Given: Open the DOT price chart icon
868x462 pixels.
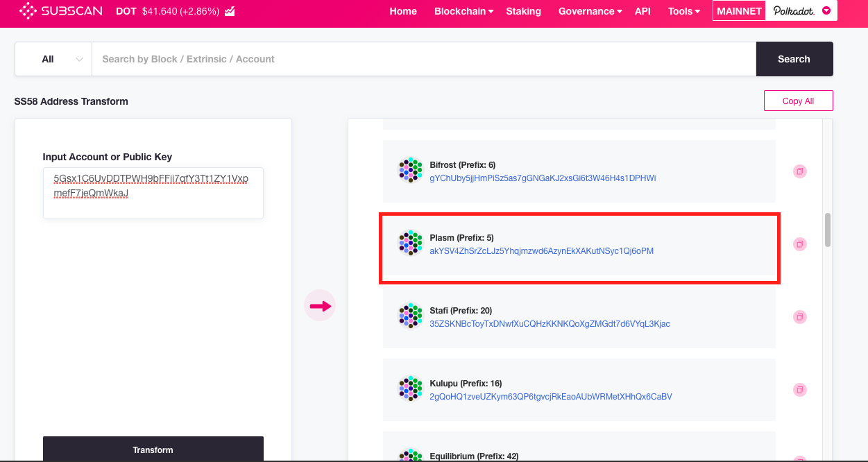Looking at the screenshot, I should click(x=230, y=12).
